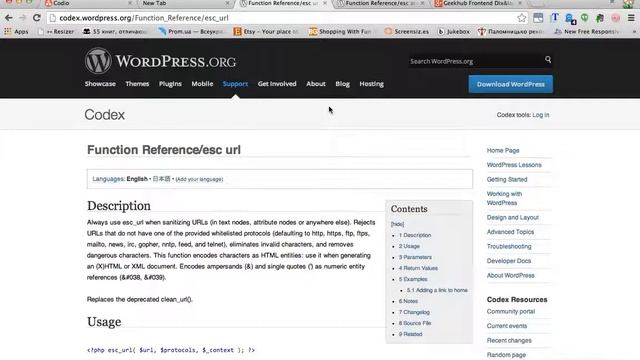Open the About menu item
The height and width of the screenshot is (360, 640).
[316, 84]
